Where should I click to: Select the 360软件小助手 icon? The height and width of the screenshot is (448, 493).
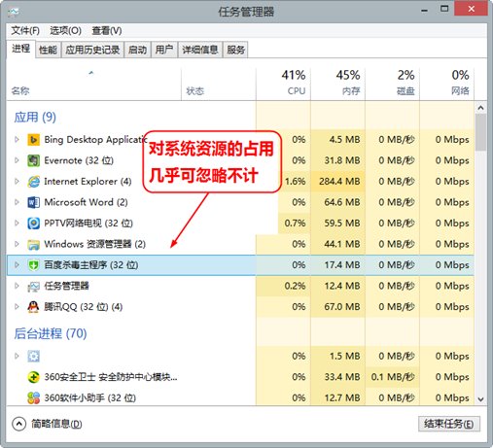[x=33, y=397]
